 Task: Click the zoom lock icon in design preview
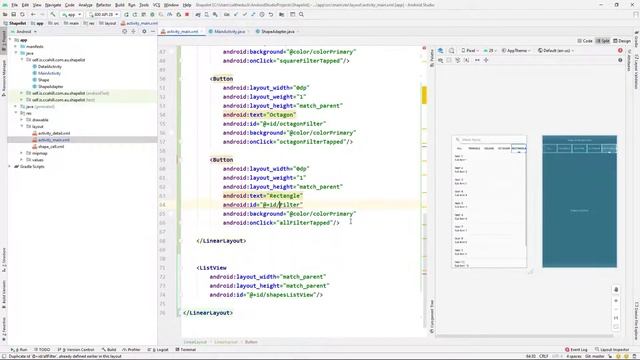tap(616, 289)
